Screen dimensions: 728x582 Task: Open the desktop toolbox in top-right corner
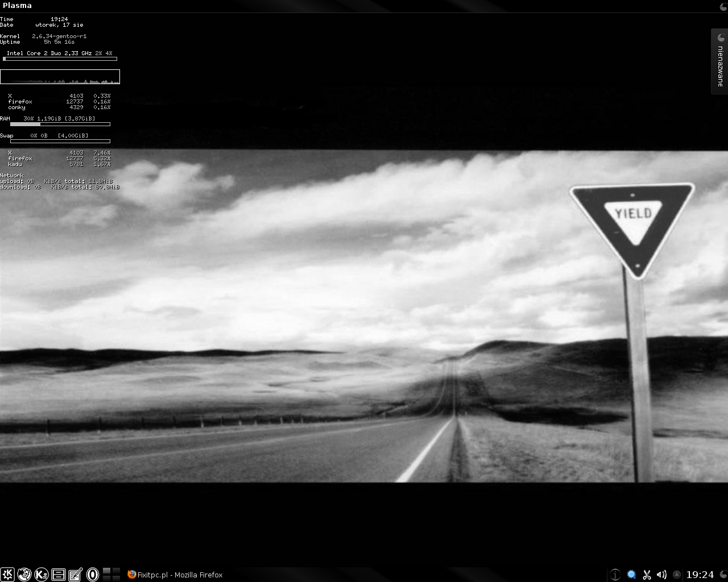(x=723, y=6)
